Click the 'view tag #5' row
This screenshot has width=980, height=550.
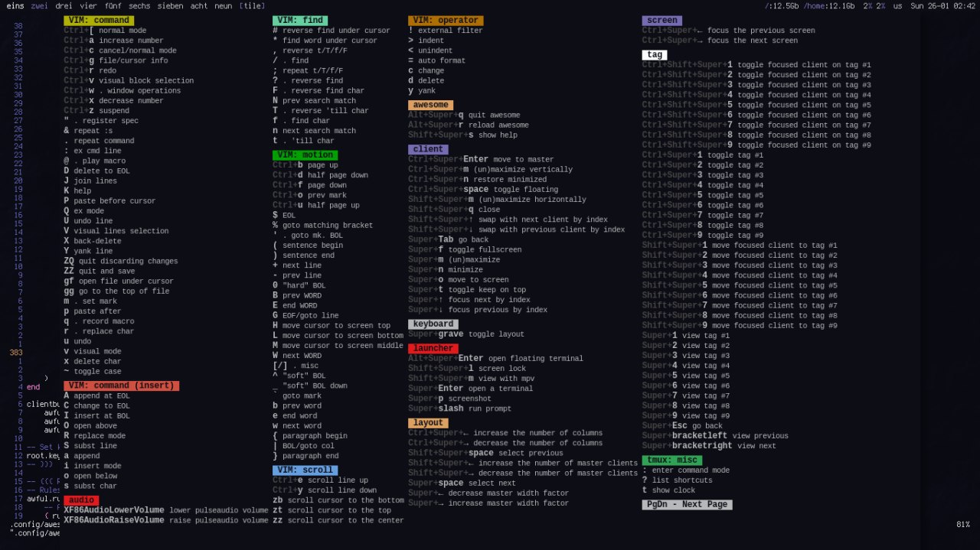click(685, 376)
